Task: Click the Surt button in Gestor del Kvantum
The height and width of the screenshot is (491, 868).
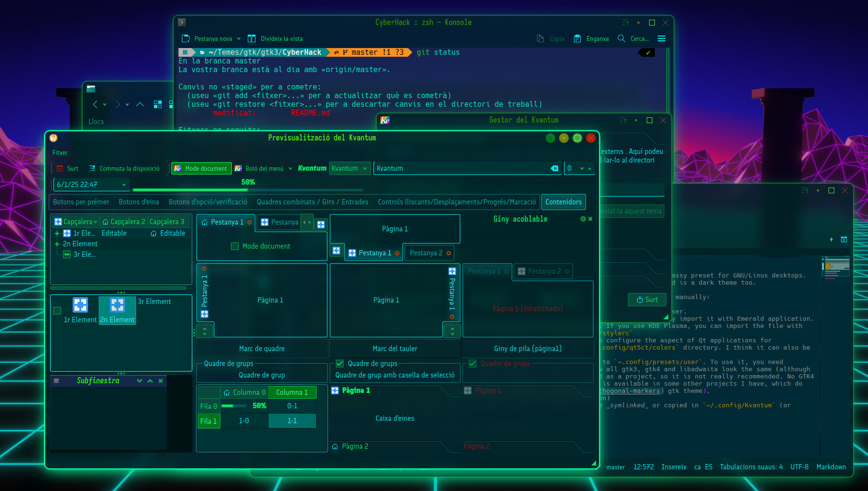Action: pos(647,300)
